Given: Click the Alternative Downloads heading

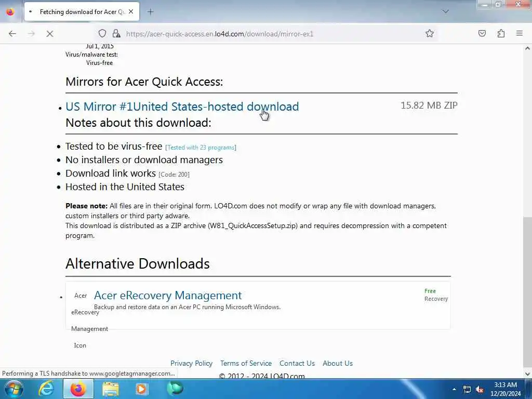Looking at the screenshot, I should coord(137,263).
